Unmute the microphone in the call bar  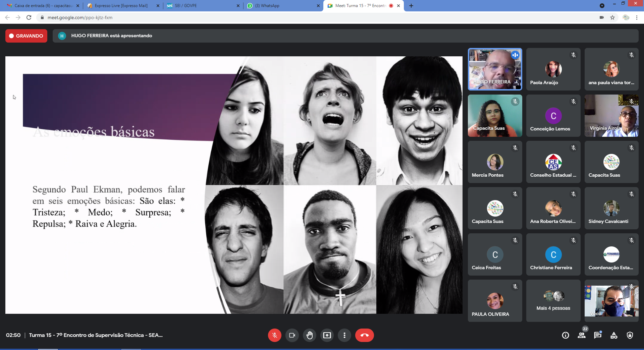click(x=274, y=335)
